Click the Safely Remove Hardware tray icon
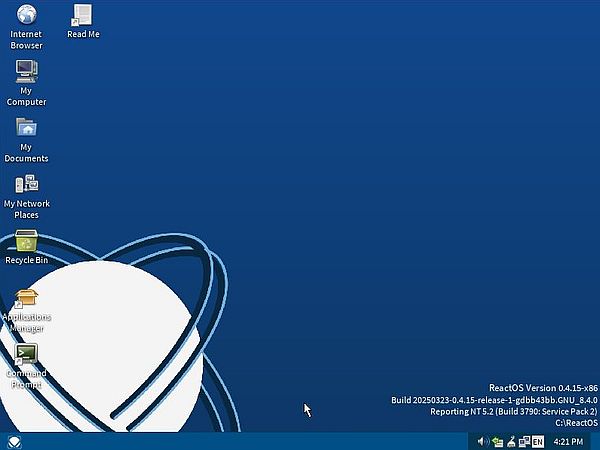This screenshot has width=600, height=450. pos(496,441)
